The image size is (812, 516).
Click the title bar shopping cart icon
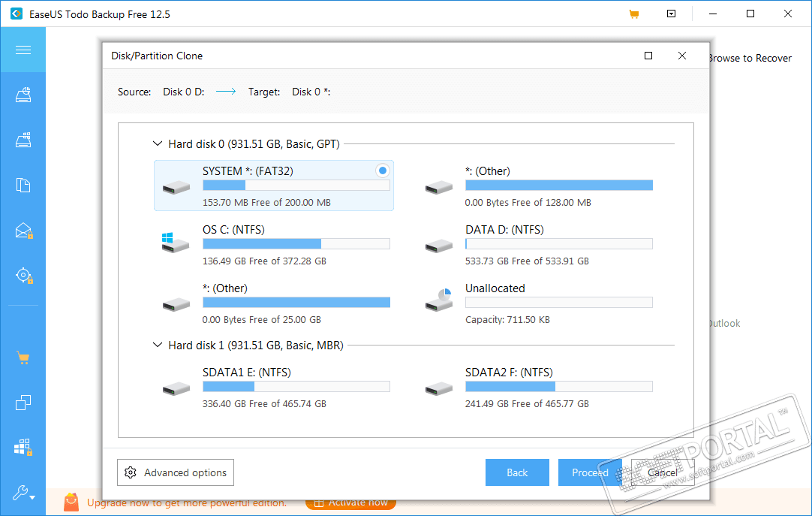pos(634,14)
